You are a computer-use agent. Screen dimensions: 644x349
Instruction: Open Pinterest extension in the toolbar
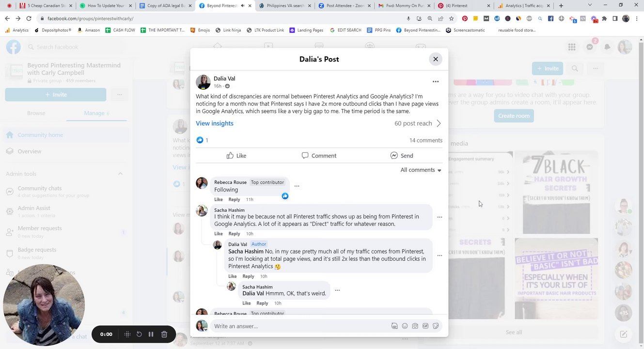[x=465, y=18]
